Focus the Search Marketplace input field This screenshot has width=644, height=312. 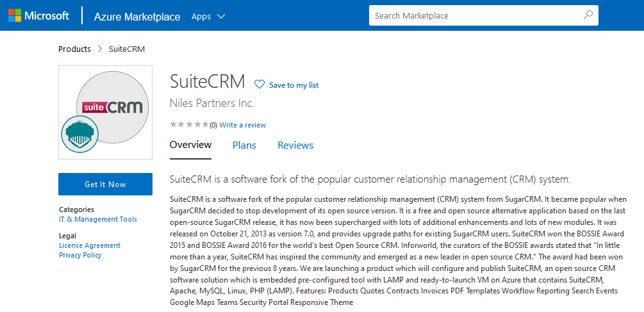click(x=474, y=15)
